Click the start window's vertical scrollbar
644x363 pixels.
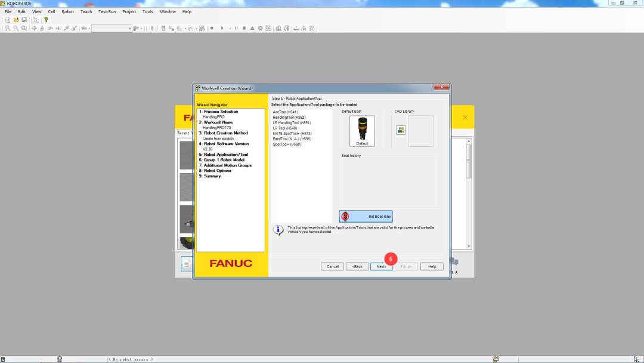[469, 193]
